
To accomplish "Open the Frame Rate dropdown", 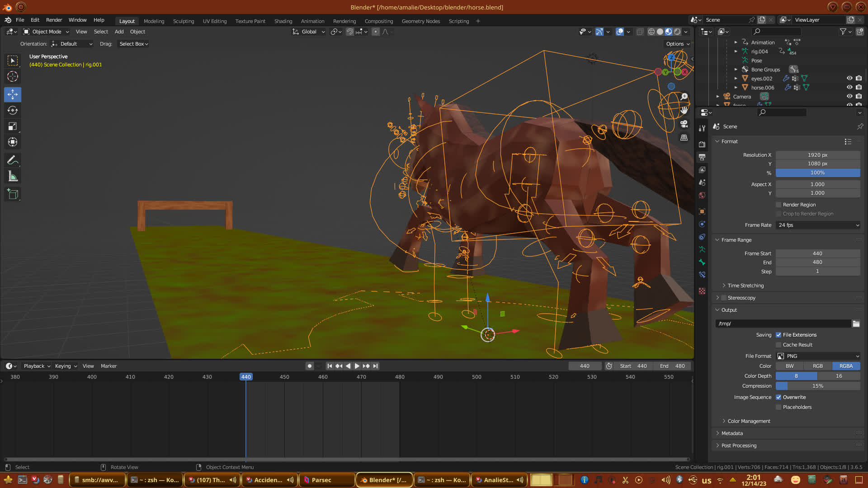I will 818,225.
